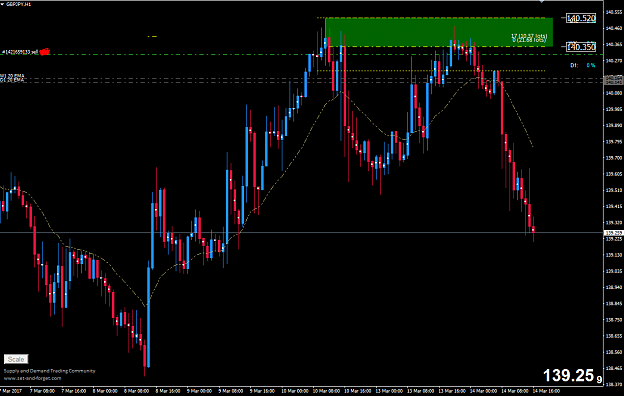Click the 139.700 price axis label
Screen dimensions: 625x396
[614, 158]
